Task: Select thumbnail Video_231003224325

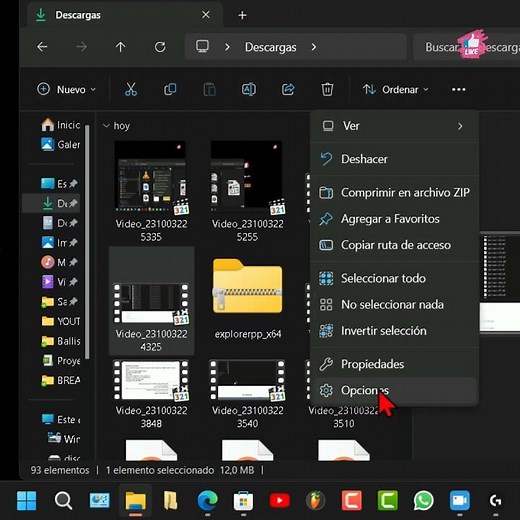Action: [151, 303]
